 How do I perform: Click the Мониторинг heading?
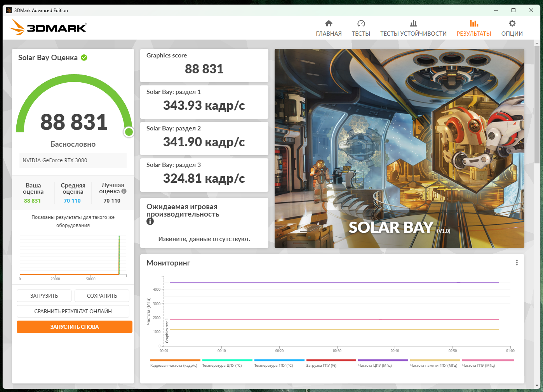click(x=168, y=263)
